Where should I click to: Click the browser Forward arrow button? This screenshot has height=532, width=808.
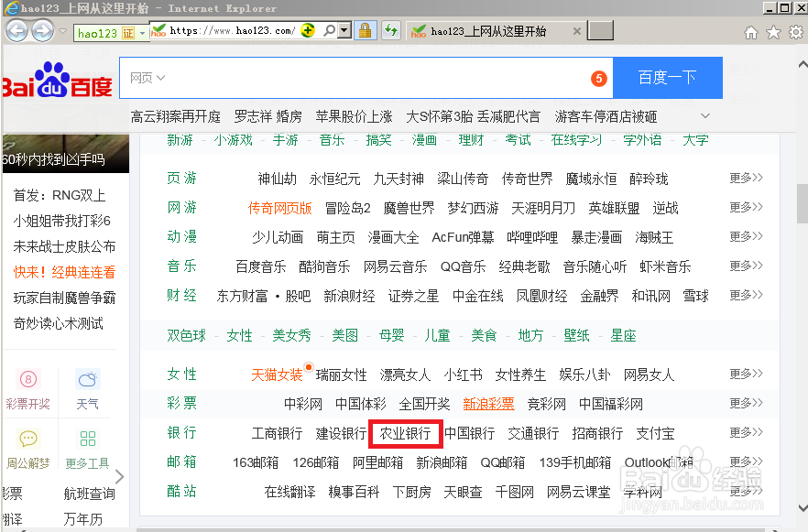click(43, 31)
